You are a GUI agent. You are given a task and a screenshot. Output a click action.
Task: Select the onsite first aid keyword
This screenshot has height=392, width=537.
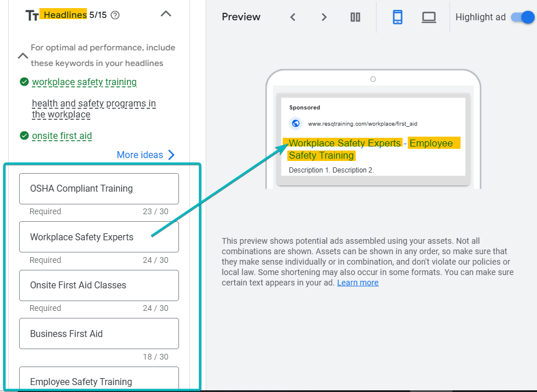tap(62, 136)
